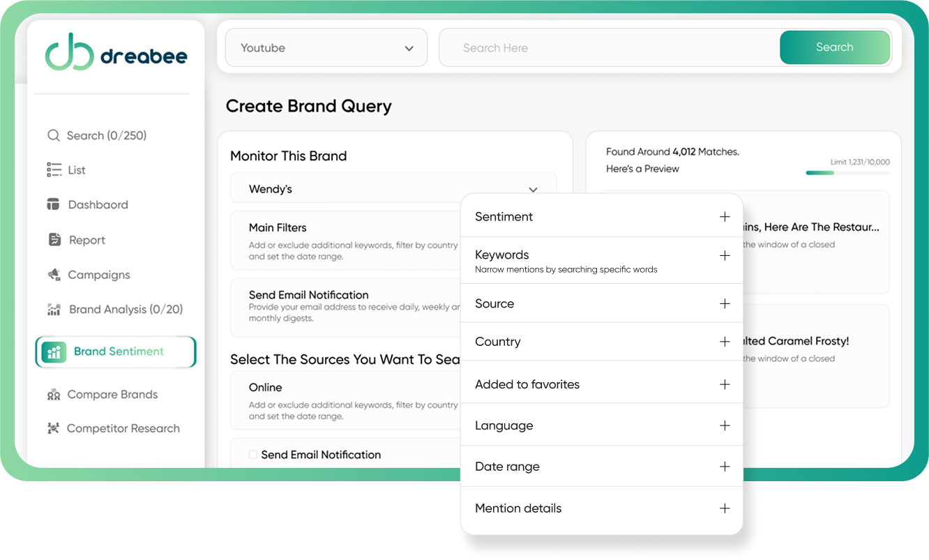Click the Compare Brands icon

point(54,395)
